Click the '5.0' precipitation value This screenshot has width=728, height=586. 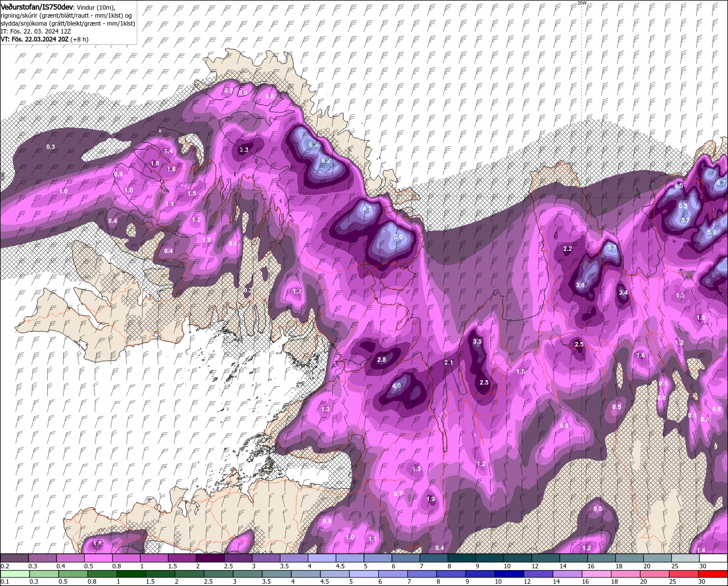coord(398,237)
